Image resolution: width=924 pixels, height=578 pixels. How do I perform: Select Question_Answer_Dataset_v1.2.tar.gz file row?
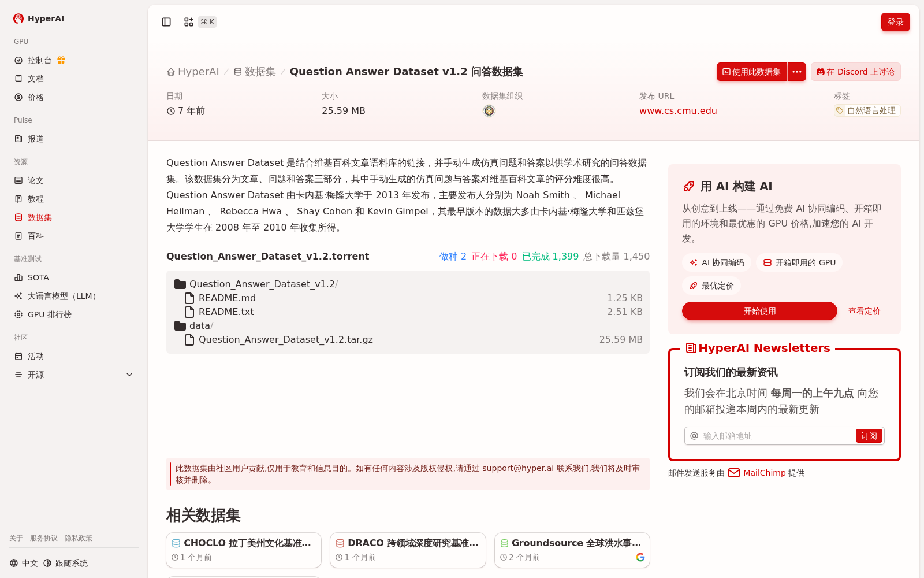408,339
